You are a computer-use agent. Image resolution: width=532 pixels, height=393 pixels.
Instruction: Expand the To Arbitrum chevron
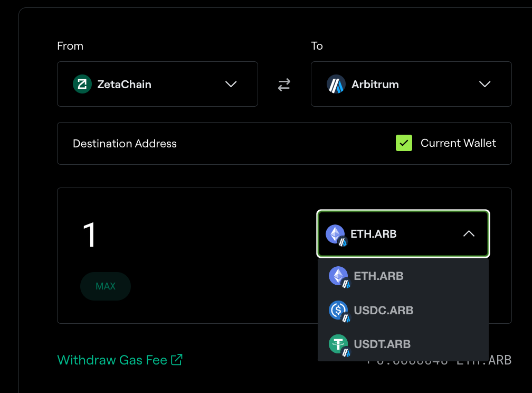(x=484, y=84)
